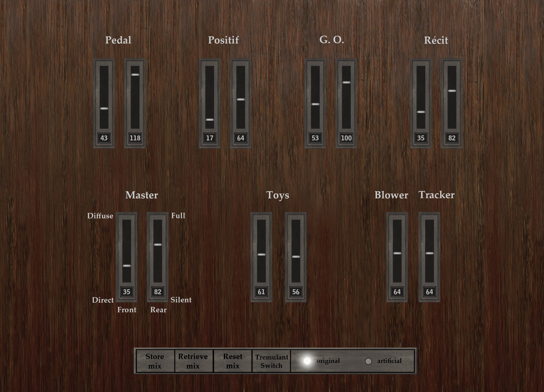The height and width of the screenshot is (392, 544).
Task: Click the Récit value box showing 35
Action: coord(421,138)
